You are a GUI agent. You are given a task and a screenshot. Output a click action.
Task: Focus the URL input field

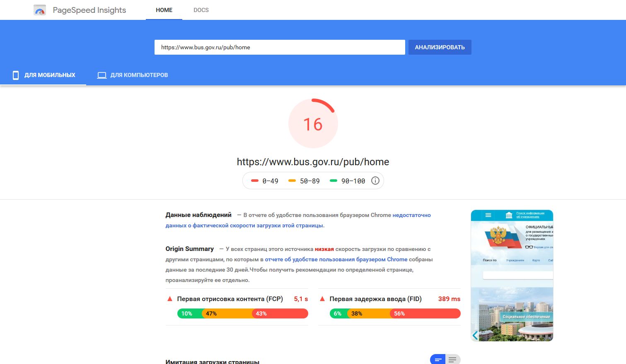(280, 47)
